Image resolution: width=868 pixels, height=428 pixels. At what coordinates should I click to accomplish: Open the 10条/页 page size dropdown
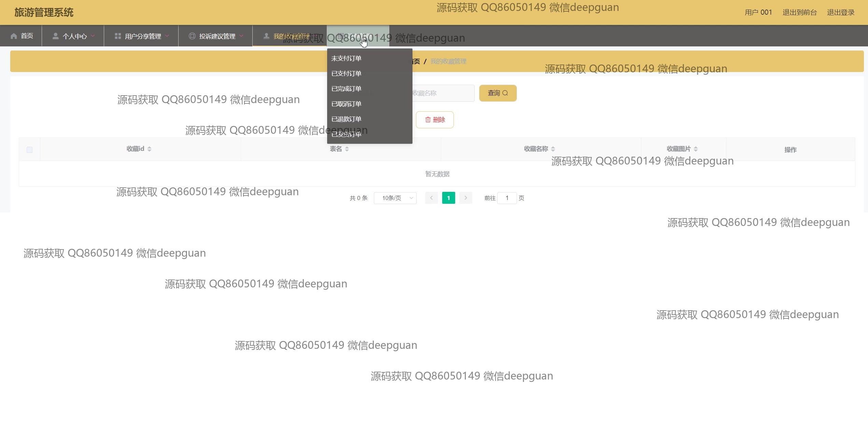(395, 198)
